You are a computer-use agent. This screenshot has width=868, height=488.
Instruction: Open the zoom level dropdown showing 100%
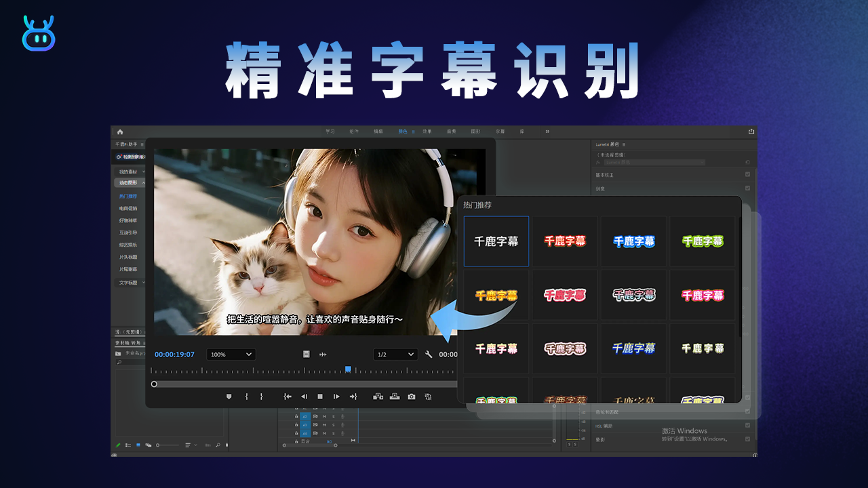pos(231,354)
